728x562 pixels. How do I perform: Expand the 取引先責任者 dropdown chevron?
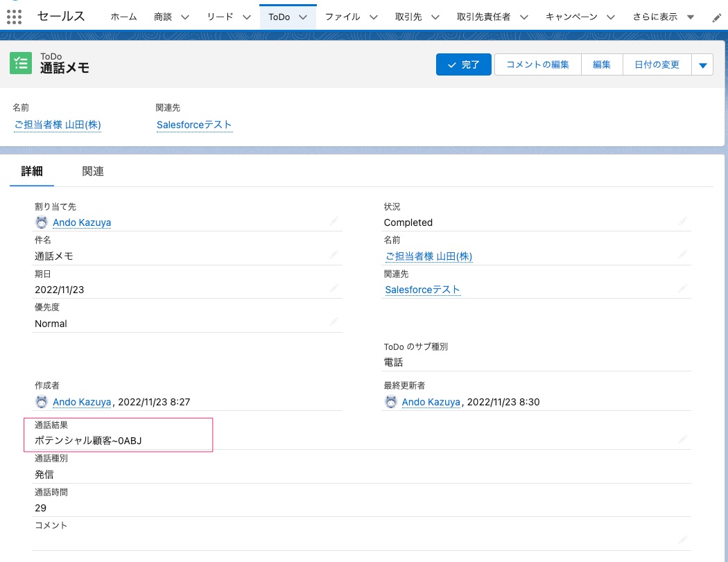pos(523,17)
